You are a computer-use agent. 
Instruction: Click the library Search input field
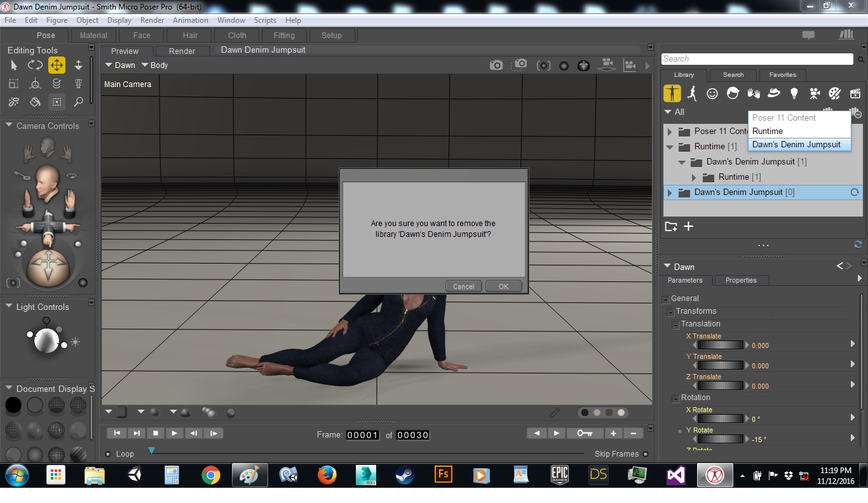coord(757,59)
